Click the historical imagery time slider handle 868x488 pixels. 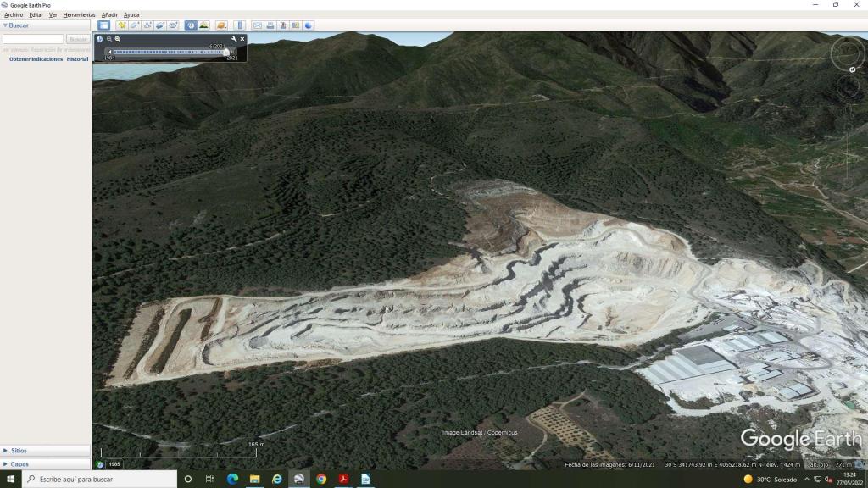(226, 52)
